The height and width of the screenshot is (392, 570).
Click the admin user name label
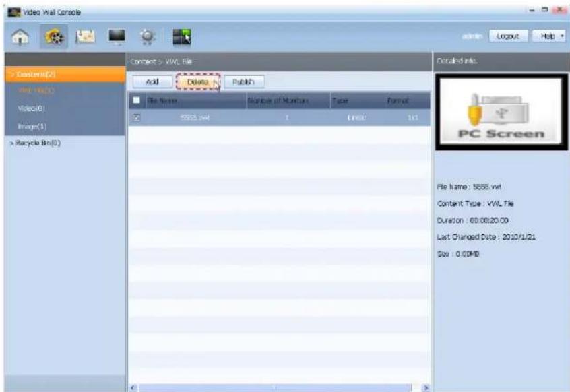[472, 36]
